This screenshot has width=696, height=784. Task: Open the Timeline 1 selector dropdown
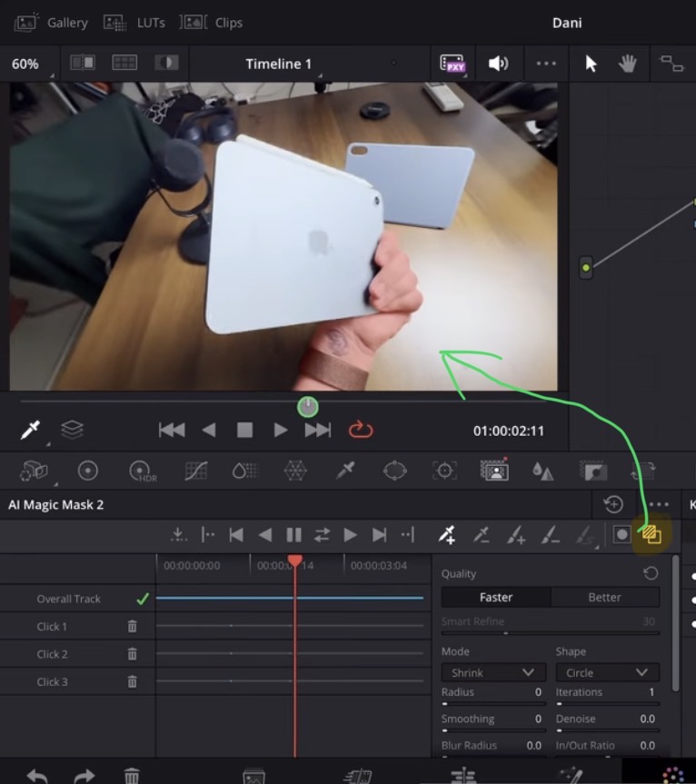click(x=279, y=64)
